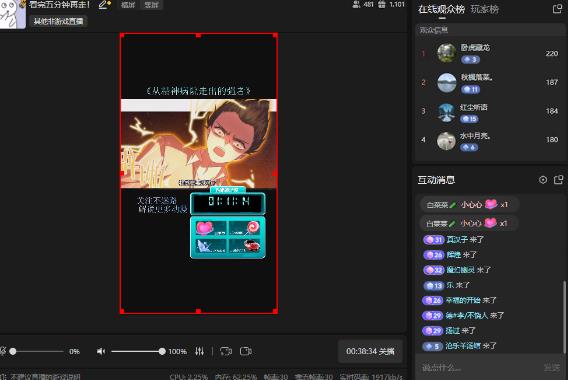568x380 pixels.
Task: Click the CPU usage status entry
Action: pos(189,377)
